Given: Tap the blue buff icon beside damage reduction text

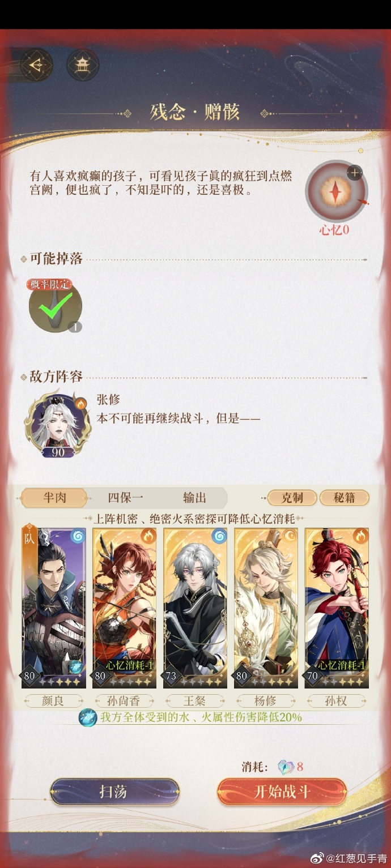Looking at the screenshot, I should pos(87,718).
